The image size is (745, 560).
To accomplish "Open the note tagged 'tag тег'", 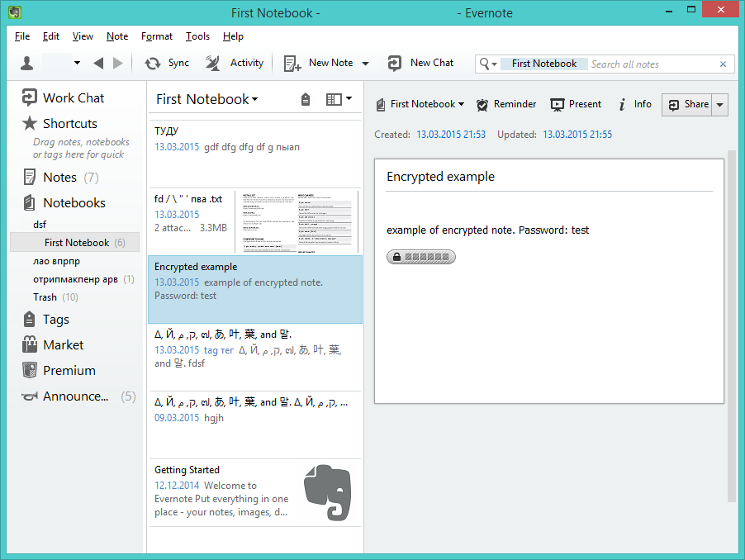I will pos(254,357).
